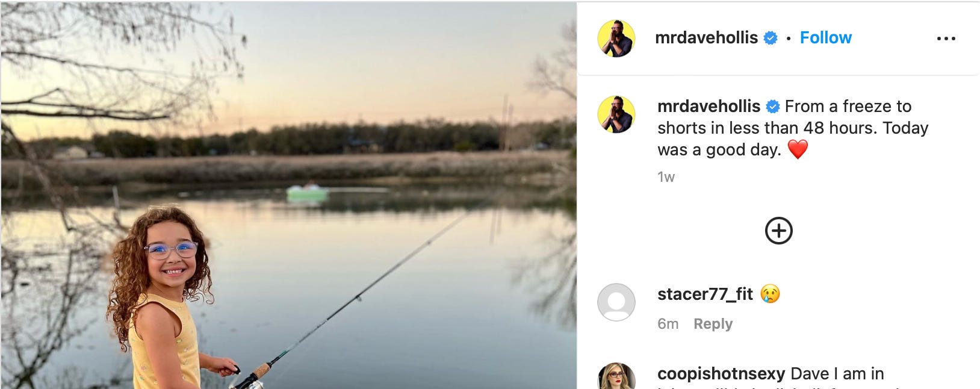The image size is (980, 389).
Task: Load more comments with the plus circle
Action: (778, 231)
